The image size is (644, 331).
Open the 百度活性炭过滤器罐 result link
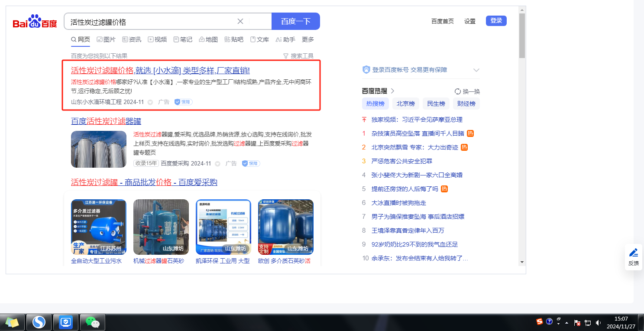pyautogui.click(x=106, y=121)
